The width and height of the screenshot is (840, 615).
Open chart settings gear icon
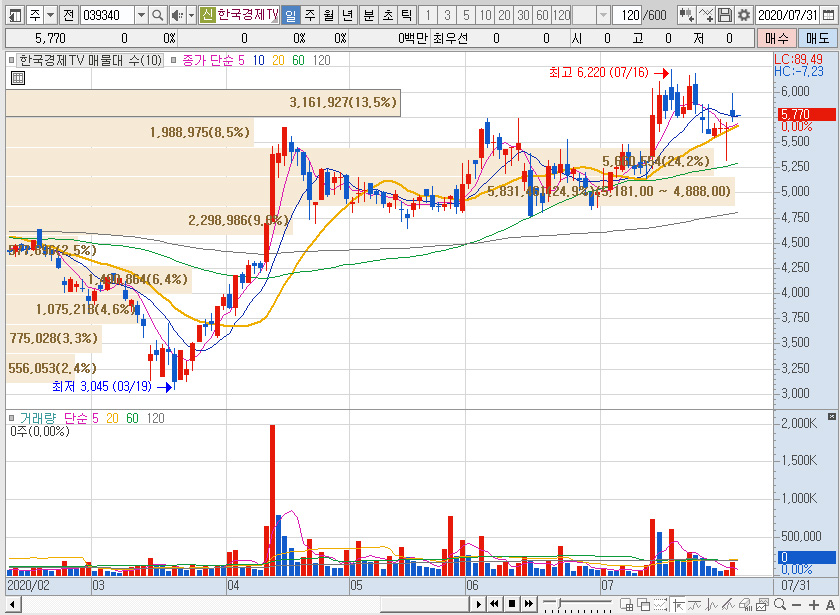click(744, 15)
